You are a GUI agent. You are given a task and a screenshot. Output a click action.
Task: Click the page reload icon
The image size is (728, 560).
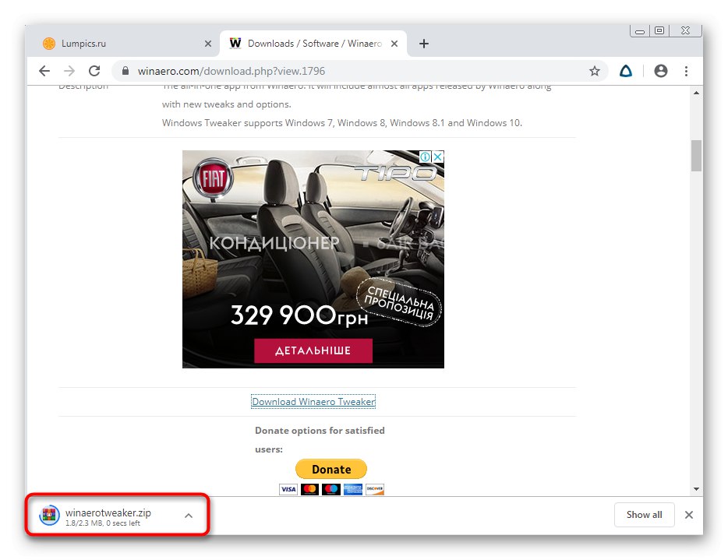pyautogui.click(x=94, y=70)
